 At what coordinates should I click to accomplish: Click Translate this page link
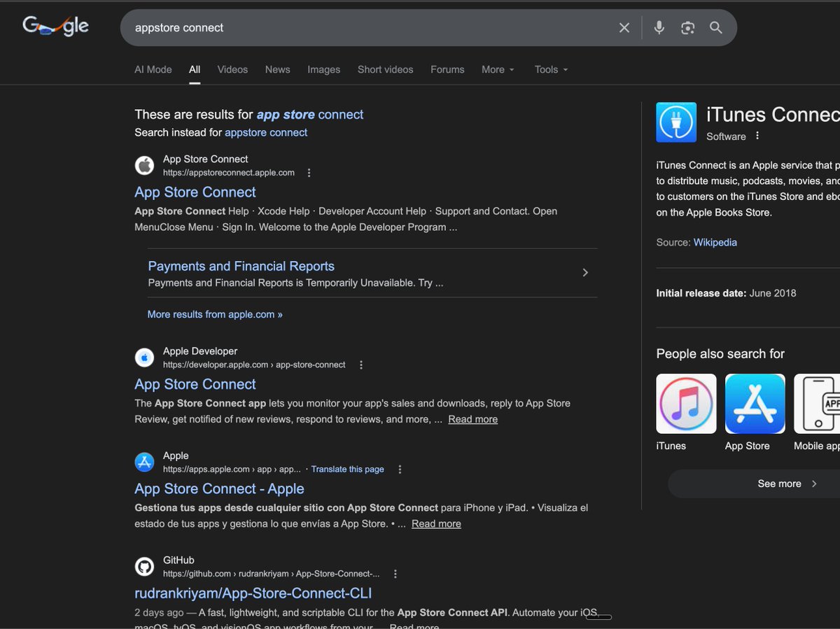click(x=348, y=469)
